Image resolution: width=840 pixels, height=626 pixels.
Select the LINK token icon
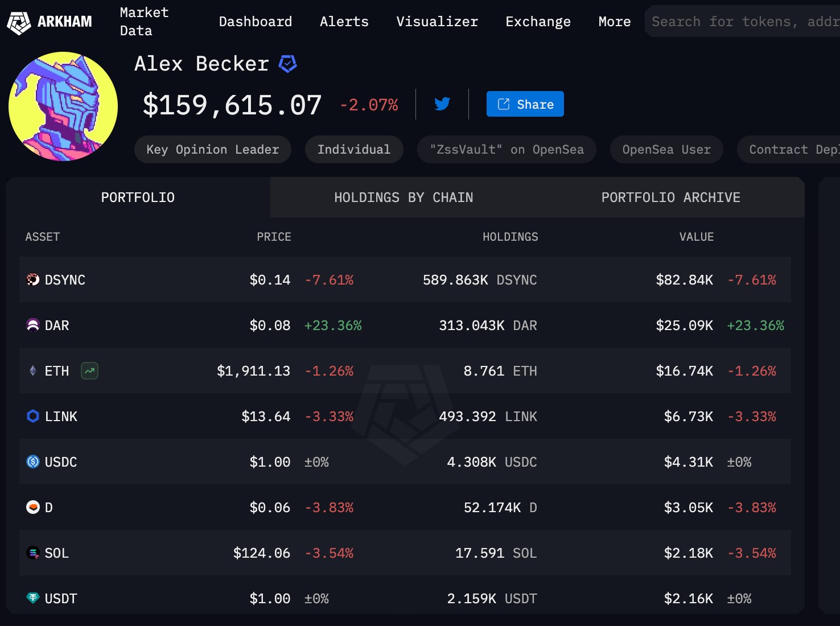click(31, 416)
